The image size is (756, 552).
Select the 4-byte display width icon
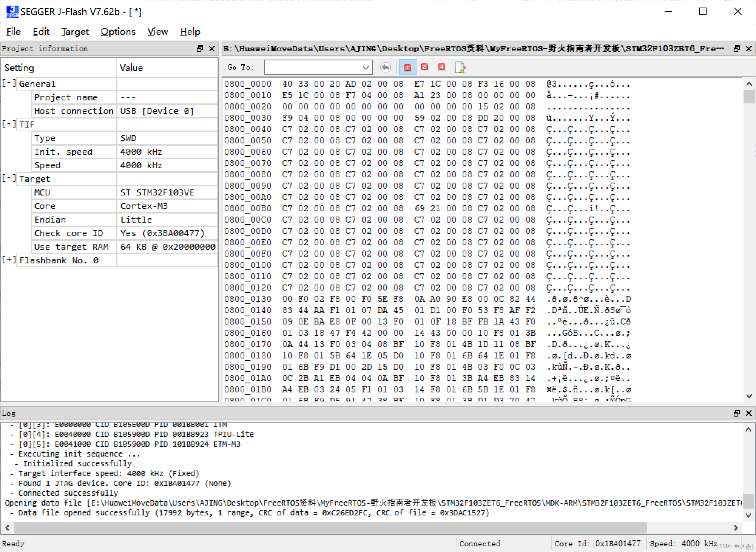coord(441,67)
